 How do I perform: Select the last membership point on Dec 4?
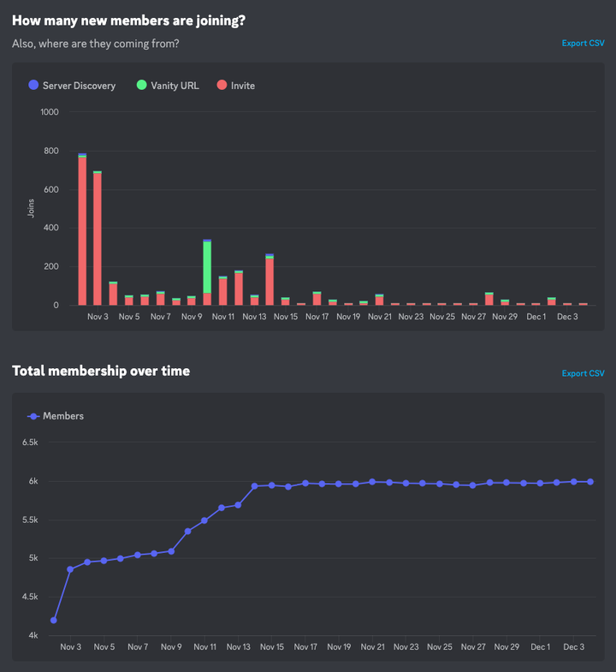tap(590, 482)
